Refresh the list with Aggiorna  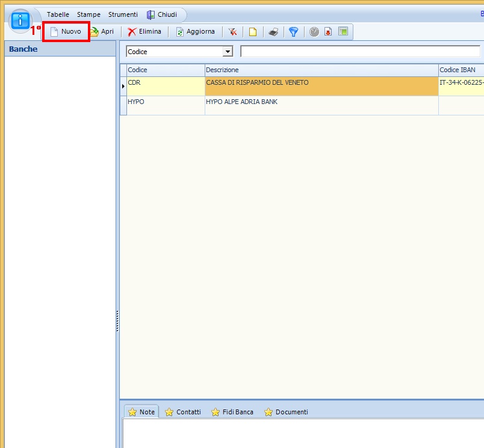pos(195,31)
